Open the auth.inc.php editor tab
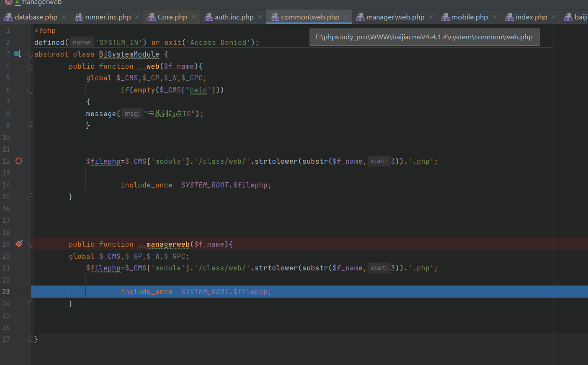 click(x=234, y=17)
